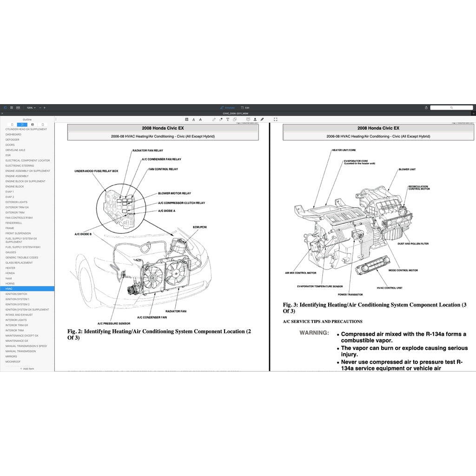Choose the Text annotation tool
The width and height of the screenshot is (476, 476).
(228, 119)
